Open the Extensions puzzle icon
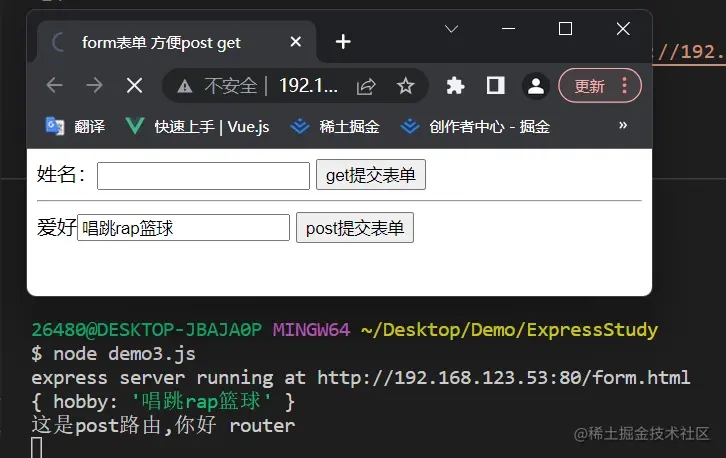 click(455, 86)
